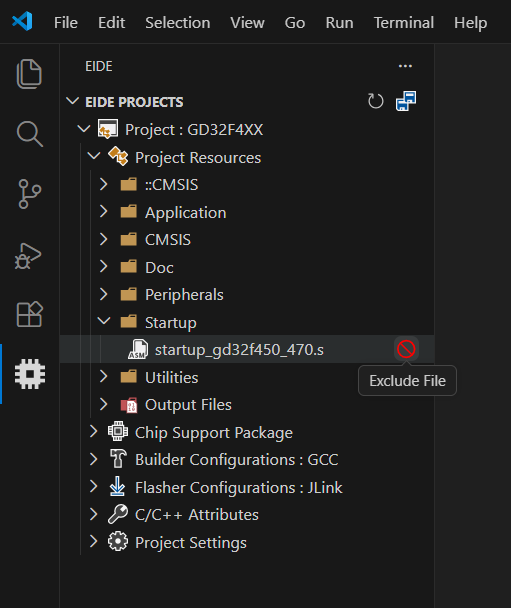Expand Builder Configurations : GCC chevron
This screenshot has width=511, height=608.
pos(93,459)
